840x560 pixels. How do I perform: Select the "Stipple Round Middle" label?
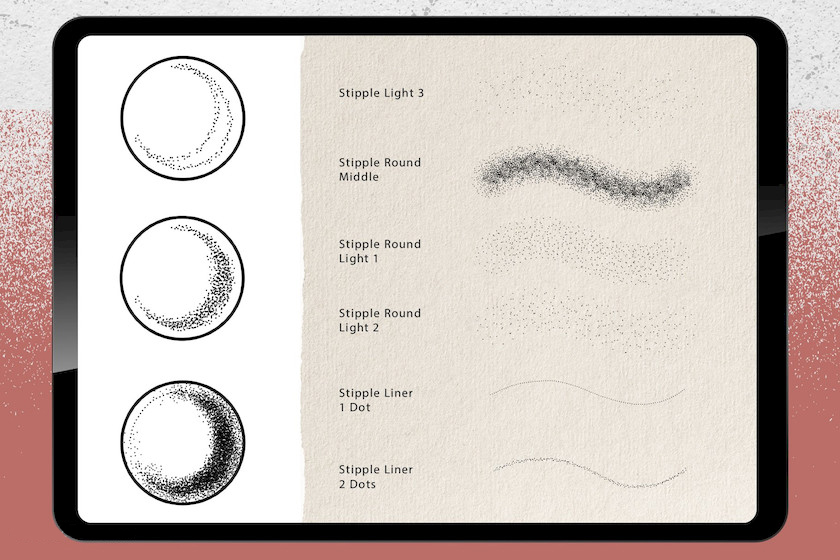[380, 170]
